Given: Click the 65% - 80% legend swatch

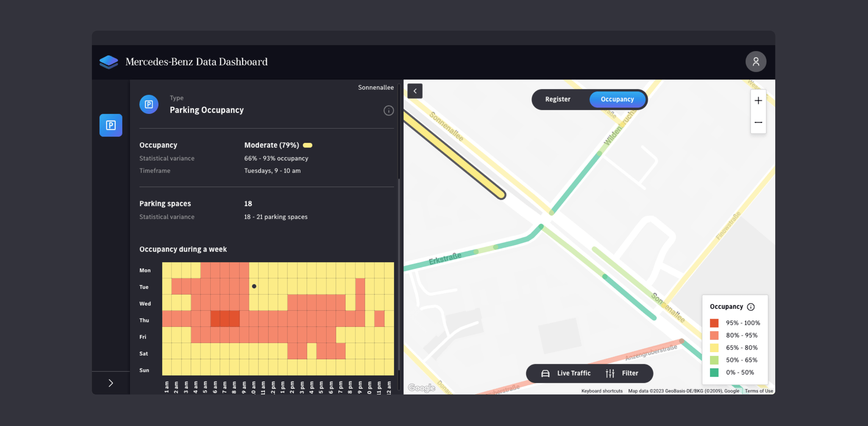Looking at the screenshot, I should (x=714, y=348).
